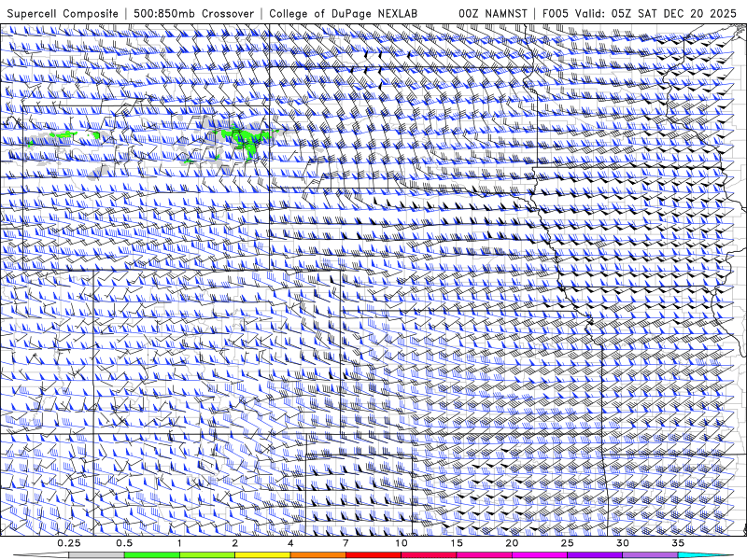
Task: Pick the green 0.5–1 legend swatch
Action: (x=151, y=555)
